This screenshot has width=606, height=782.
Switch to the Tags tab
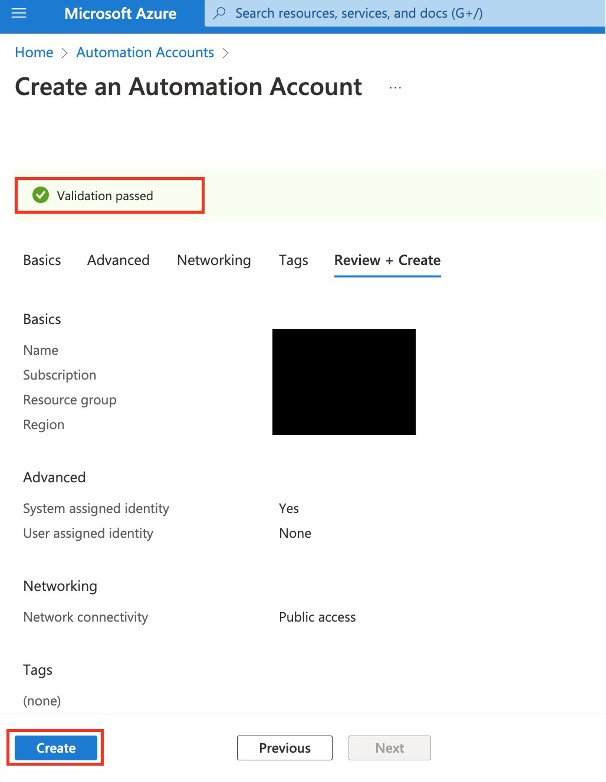(293, 260)
